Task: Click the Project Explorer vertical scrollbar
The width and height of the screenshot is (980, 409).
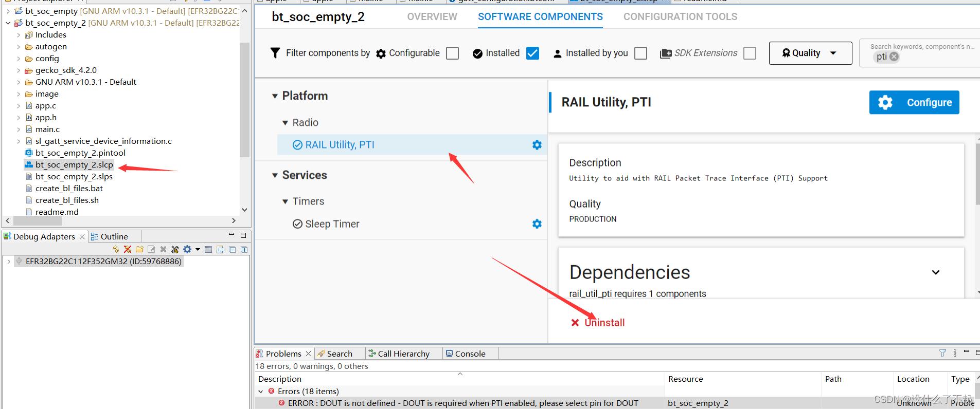Action: tap(244, 100)
